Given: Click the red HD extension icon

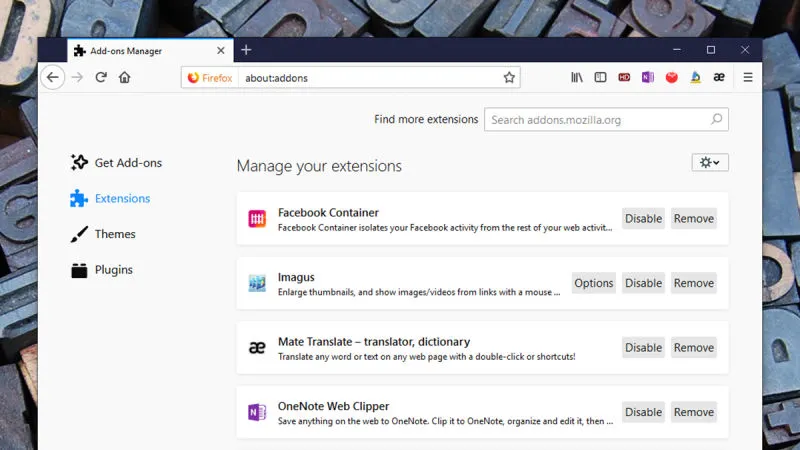Looking at the screenshot, I should point(624,77).
